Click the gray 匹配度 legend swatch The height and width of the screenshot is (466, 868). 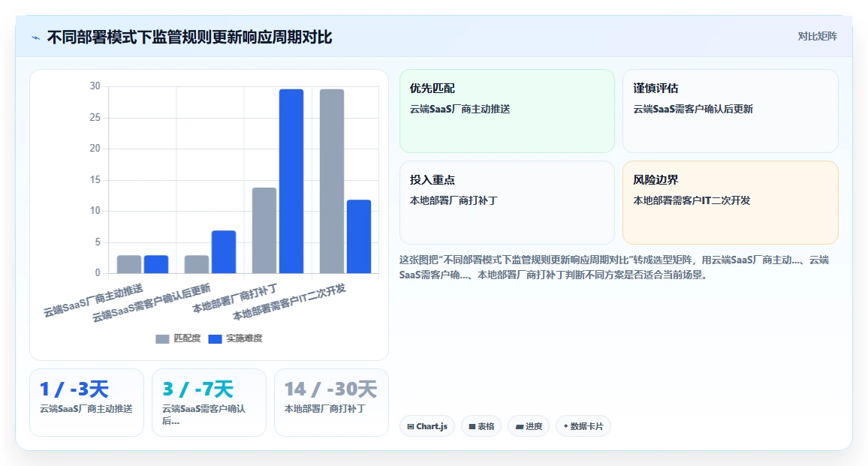point(162,339)
